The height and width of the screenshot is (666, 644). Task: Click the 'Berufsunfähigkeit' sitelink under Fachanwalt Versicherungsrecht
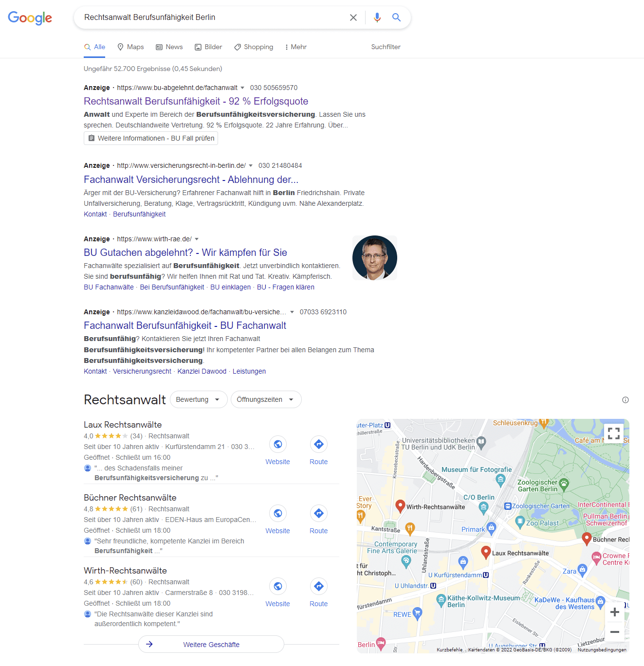pos(139,215)
